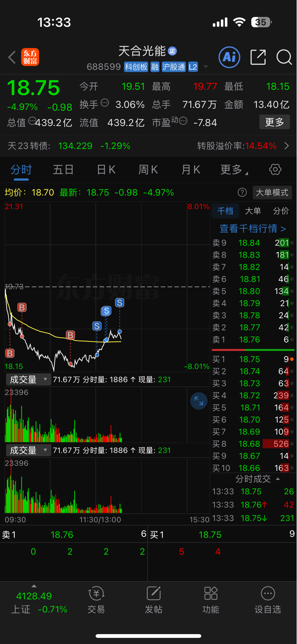
Task: Select the 大单 tab
Action: tap(253, 211)
